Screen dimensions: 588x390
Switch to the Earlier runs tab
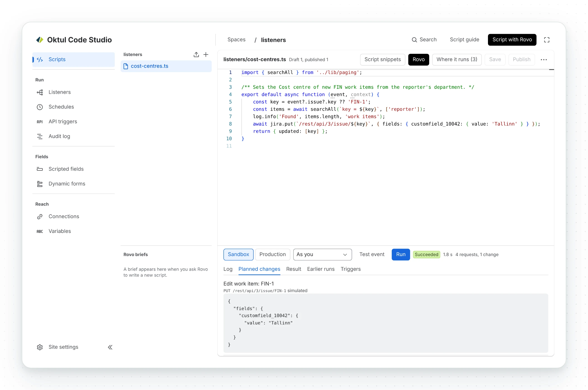[321, 269]
